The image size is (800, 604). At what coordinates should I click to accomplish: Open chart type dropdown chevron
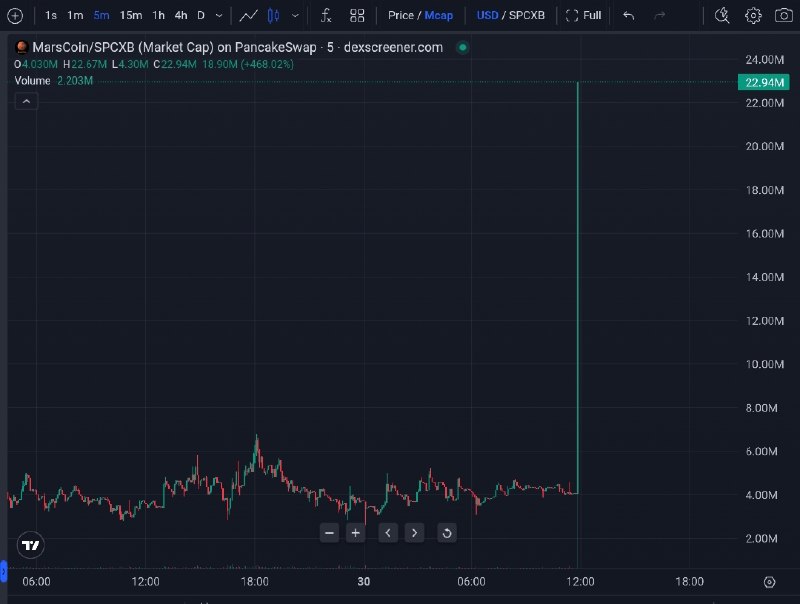pyautogui.click(x=295, y=15)
